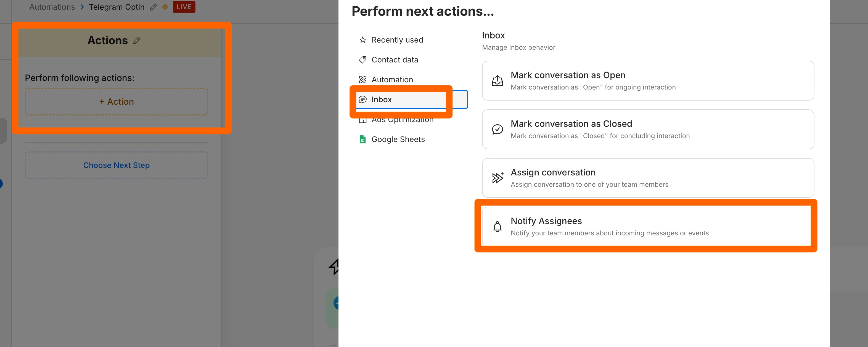
Task: Click the tag icon beside Contact data
Action: pyautogui.click(x=362, y=60)
